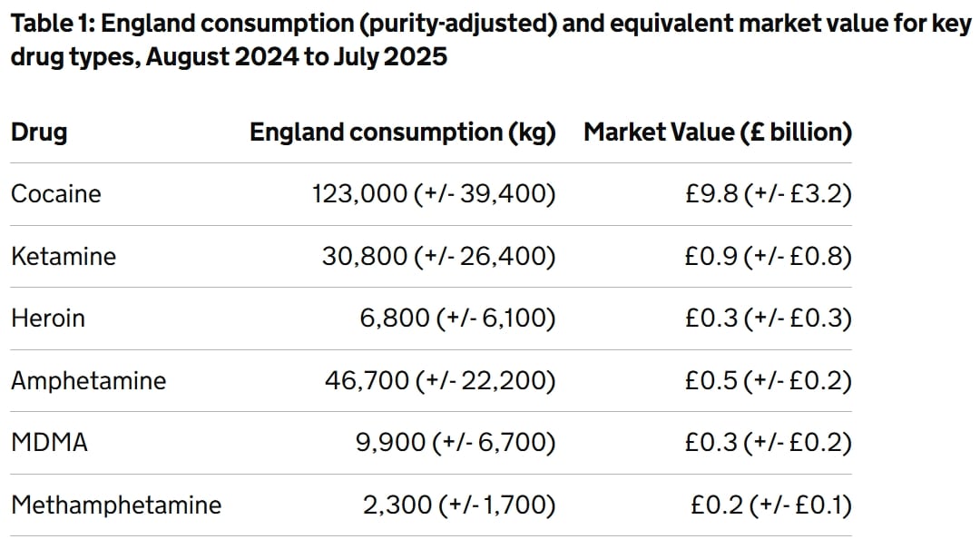Click the Market Value (£ billion) header
The image size is (980, 549).
tap(717, 132)
